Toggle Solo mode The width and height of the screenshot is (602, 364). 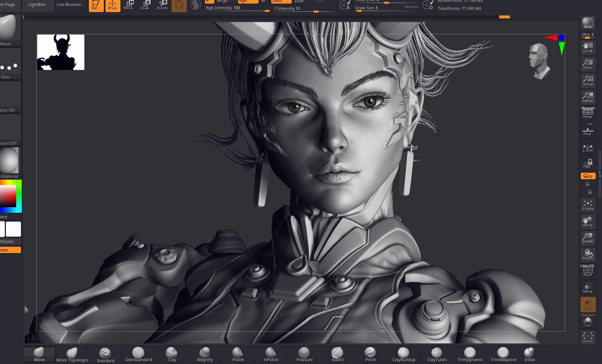click(588, 321)
